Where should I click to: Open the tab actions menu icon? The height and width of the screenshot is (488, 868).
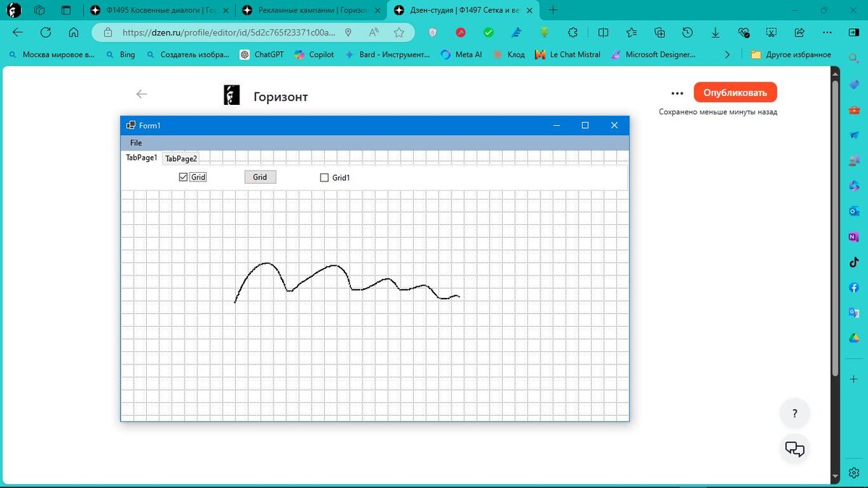click(67, 10)
